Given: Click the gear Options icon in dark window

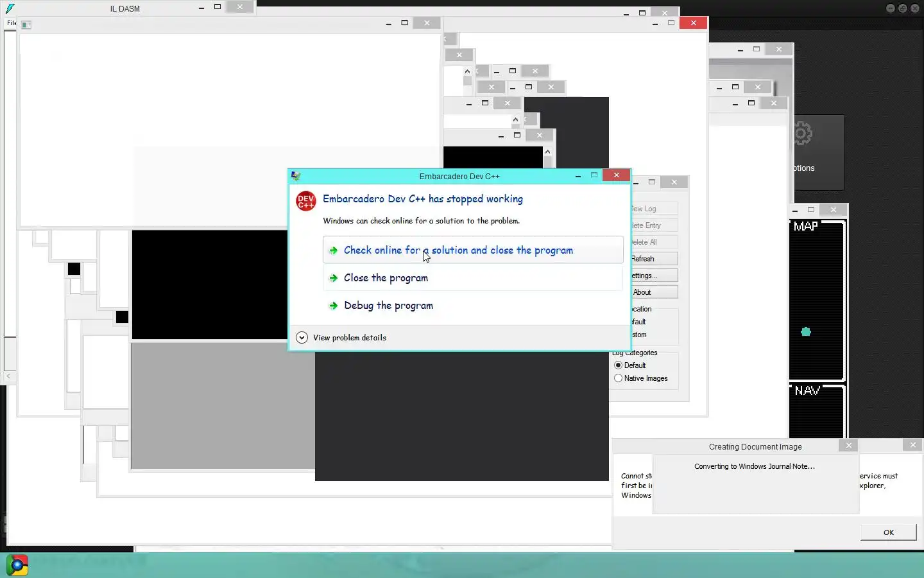Looking at the screenshot, I should pyautogui.click(x=802, y=134).
